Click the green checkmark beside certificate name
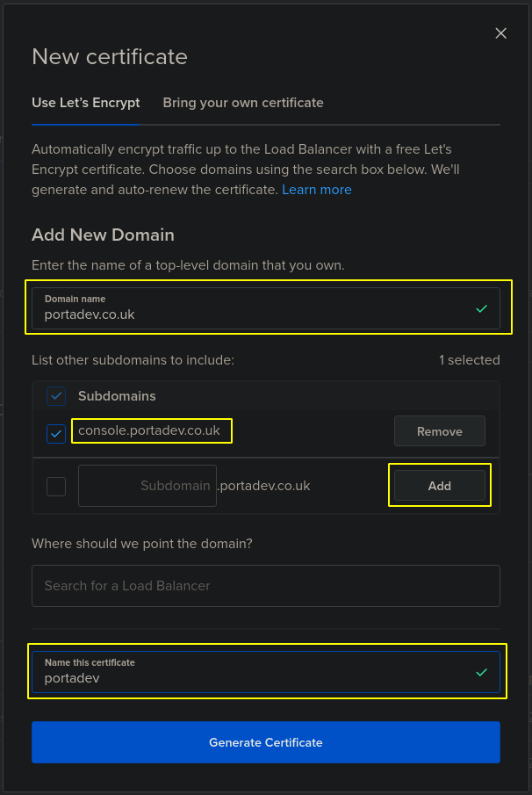532x795 pixels. [x=481, y=672]
